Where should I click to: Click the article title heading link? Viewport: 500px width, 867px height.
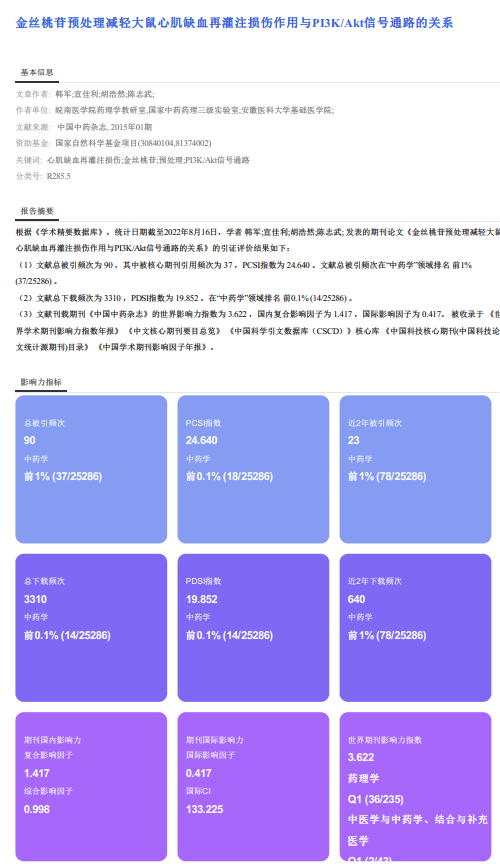coord(234,23)
